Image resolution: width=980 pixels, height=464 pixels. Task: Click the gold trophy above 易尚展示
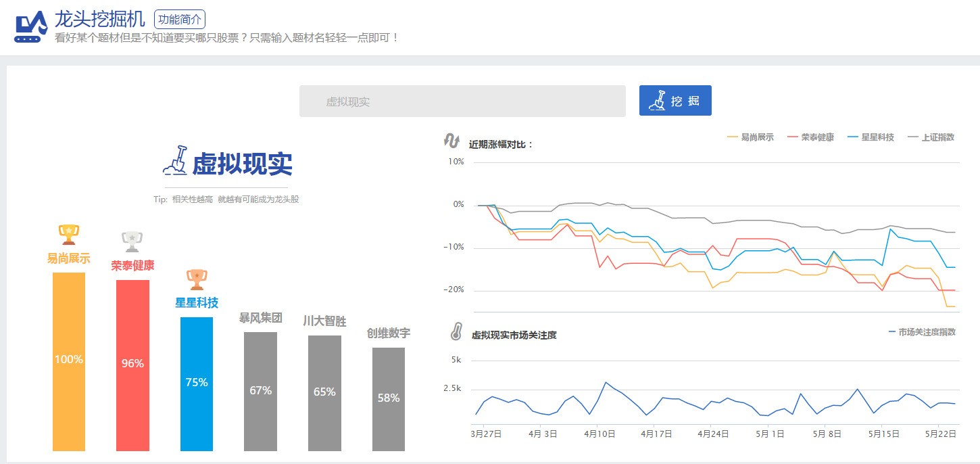coord(69,235)
